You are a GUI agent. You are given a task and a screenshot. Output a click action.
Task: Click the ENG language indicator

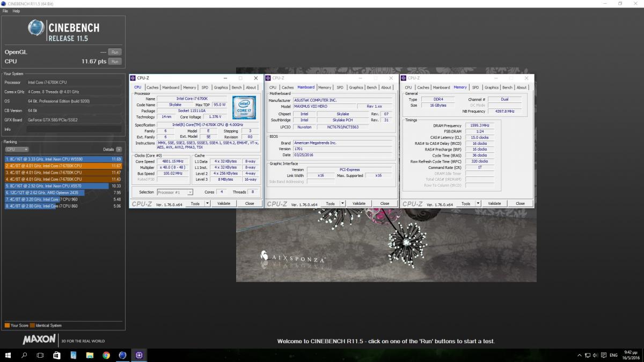coord(613,355)
